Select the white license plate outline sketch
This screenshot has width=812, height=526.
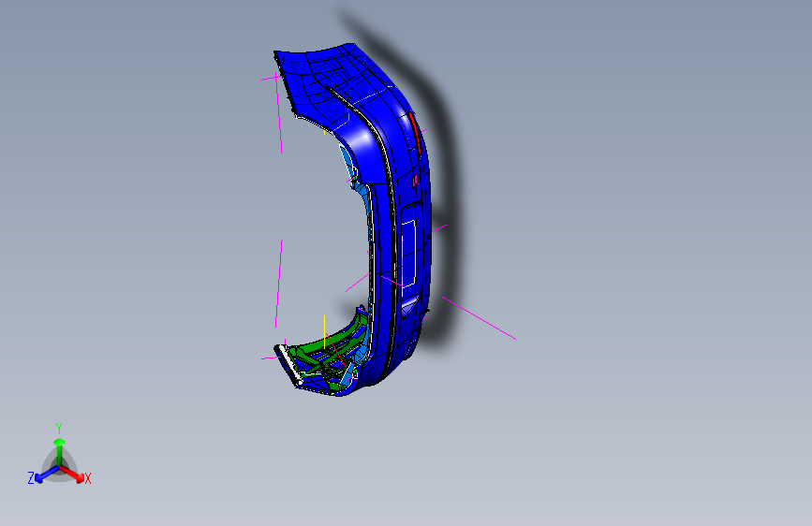(x=408, y=254)
